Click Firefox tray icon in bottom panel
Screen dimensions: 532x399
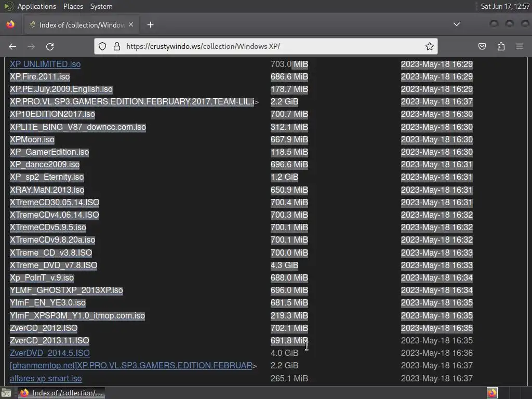(492, 393)
